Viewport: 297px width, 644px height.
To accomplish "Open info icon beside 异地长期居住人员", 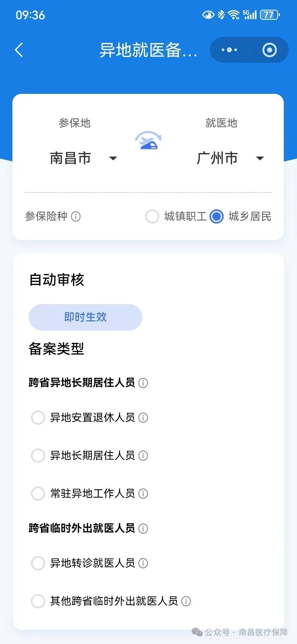I will coord(143,455).
